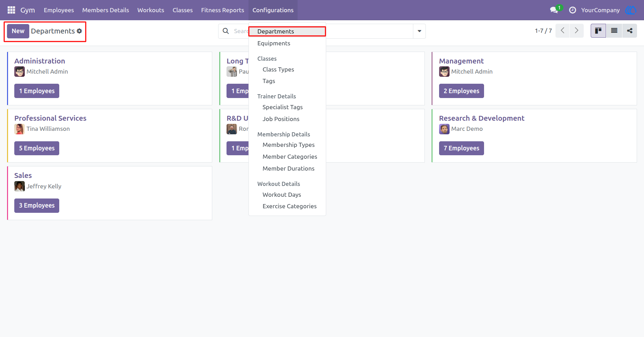Open Administration's 1 Employees button
Screen dimensions: 644x337
coord(37,91)
